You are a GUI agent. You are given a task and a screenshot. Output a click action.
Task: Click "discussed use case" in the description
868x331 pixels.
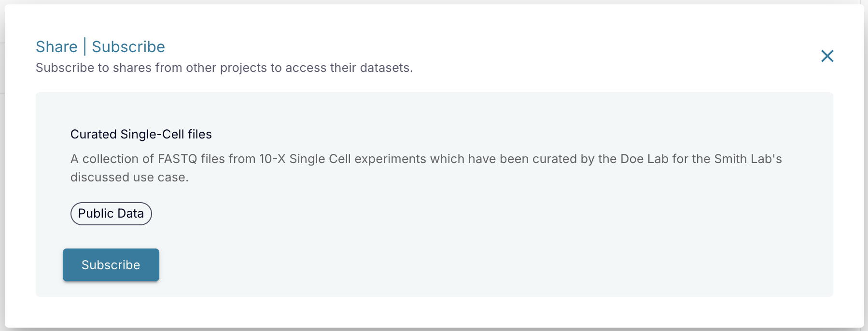pos(129,177)
